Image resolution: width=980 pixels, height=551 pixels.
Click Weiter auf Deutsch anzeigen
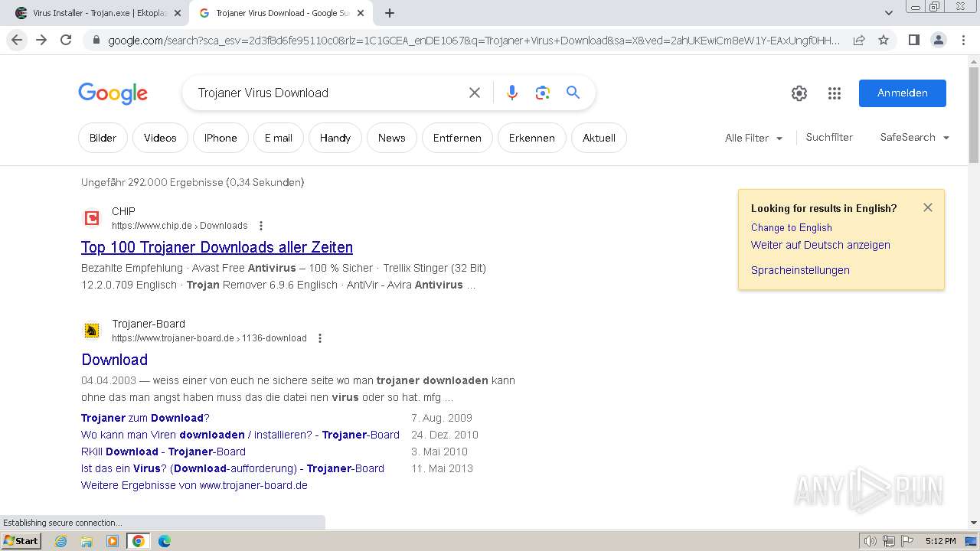point(821,245)
